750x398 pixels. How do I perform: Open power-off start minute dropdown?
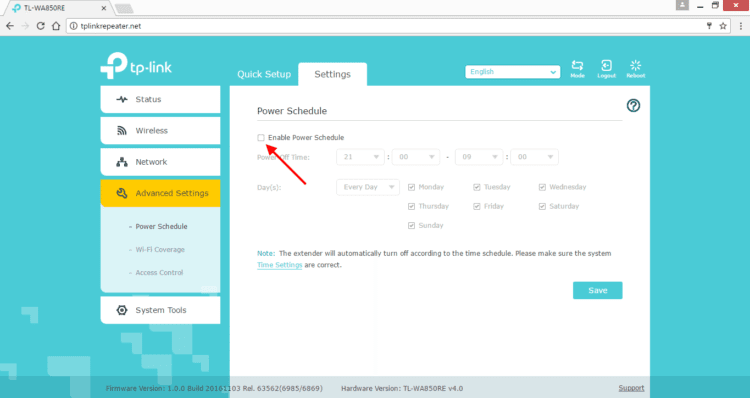416,157
